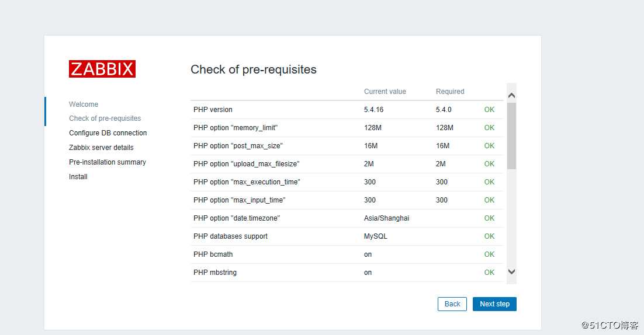Screen dimensions: 644x335
Task: Click the PHP option "post_max_size" label
Action: click(x=238, y=145)
